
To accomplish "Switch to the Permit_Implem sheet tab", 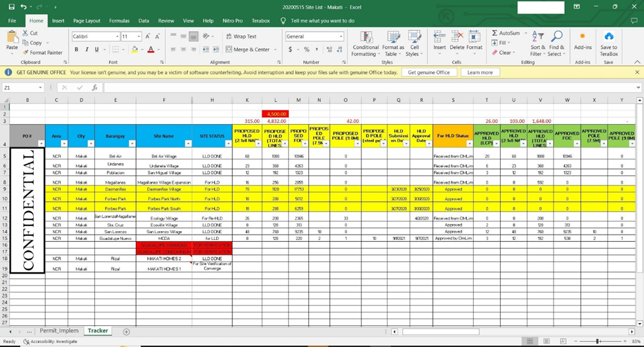I will coord(59,331).
